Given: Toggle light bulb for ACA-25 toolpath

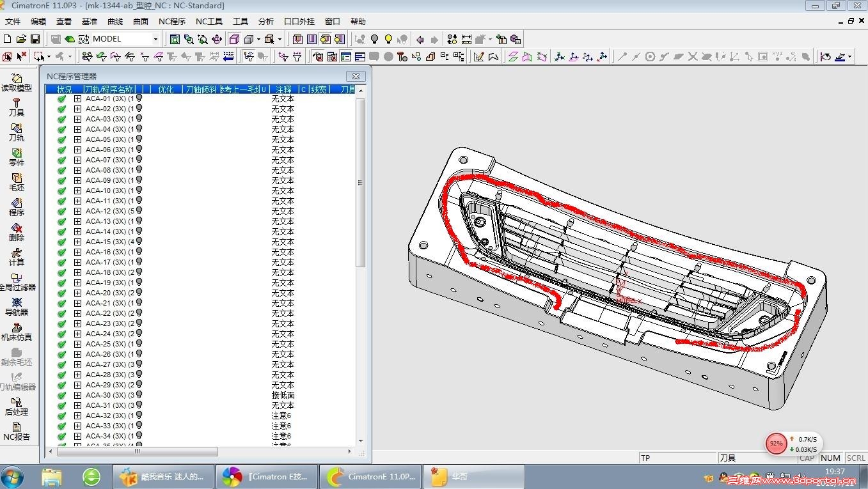Looking at the screenshot, I should click(139, 344).
